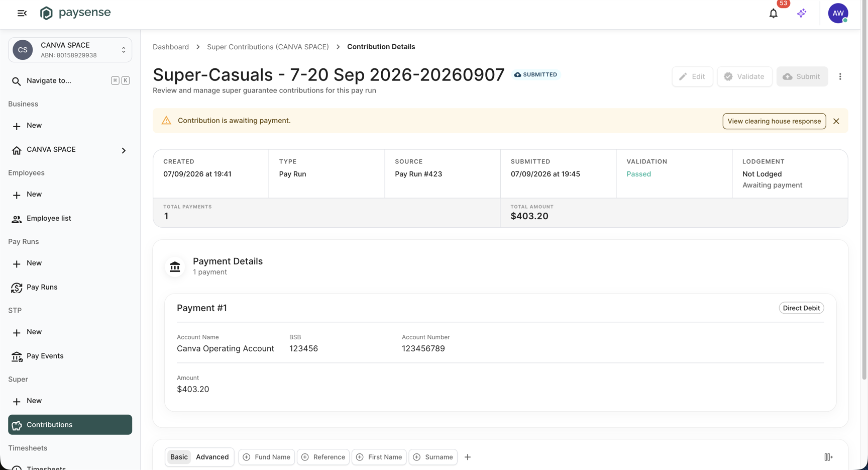Screen dimensions: 868x470
Task: Open AW user avatar menu
Action: 838,14
